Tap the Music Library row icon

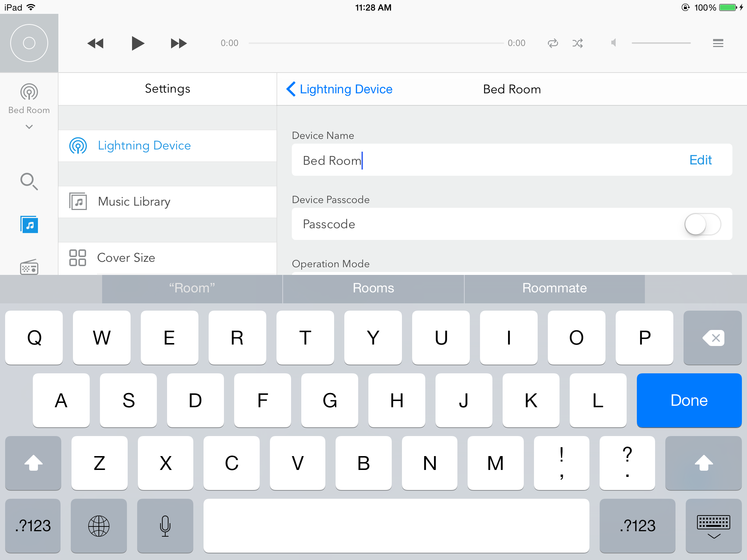point(78,202)
